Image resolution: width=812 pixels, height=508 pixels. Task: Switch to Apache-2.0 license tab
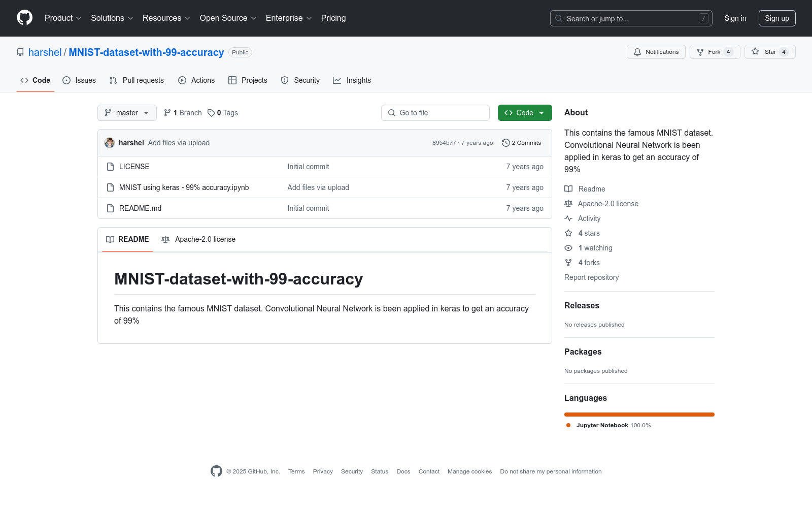[x=198, y=239]
